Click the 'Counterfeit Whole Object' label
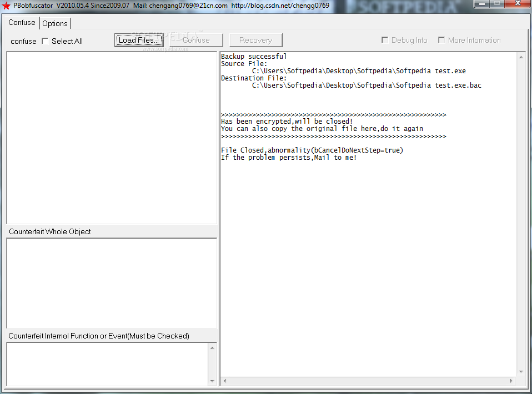This screenshot has height=394, width=532. coord(50,231)
